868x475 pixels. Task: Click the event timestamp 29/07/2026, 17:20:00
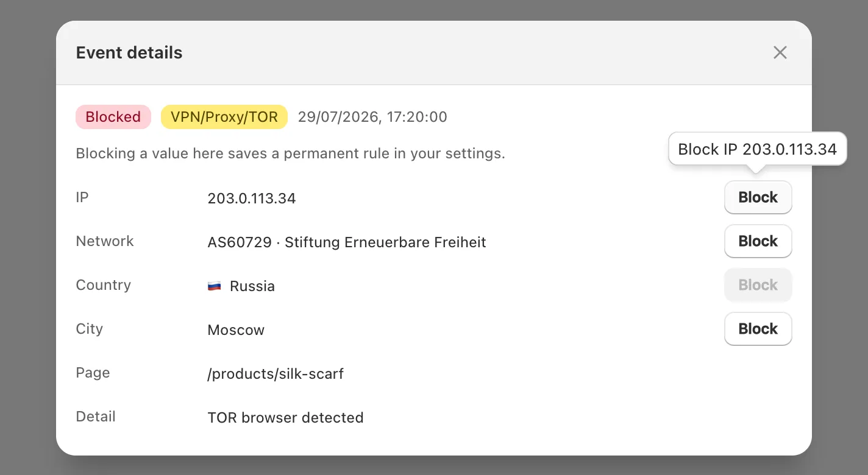[x=372, y=117]
